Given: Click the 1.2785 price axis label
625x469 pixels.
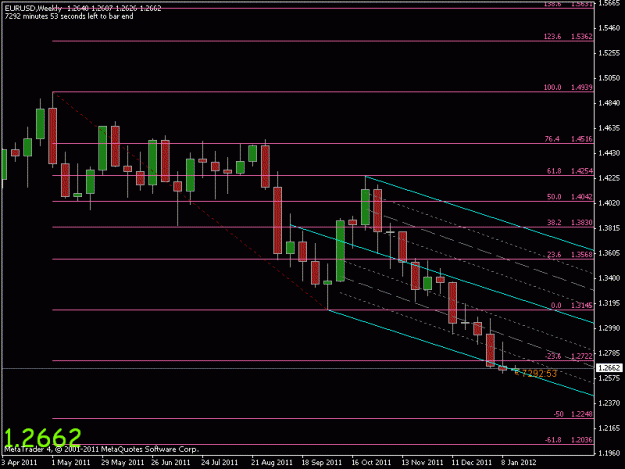Looking at the screenshot, I should 609,353.
